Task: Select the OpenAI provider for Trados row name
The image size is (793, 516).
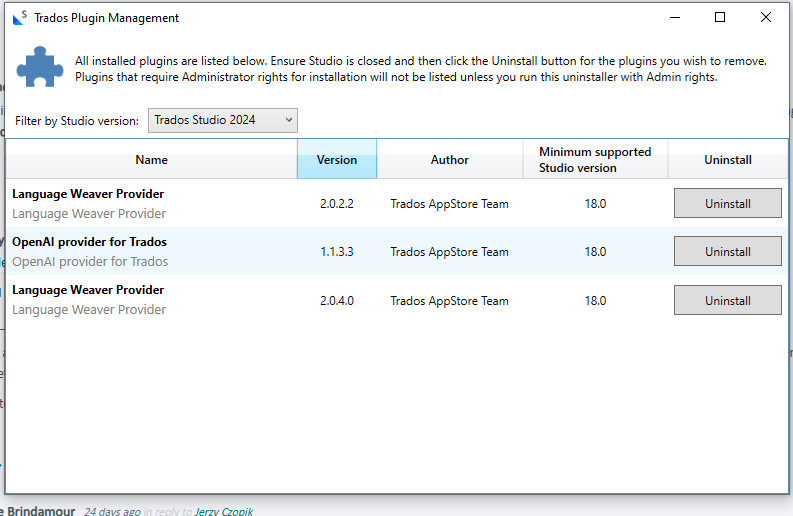Action: pyautogui.click(x=90, y=242)
